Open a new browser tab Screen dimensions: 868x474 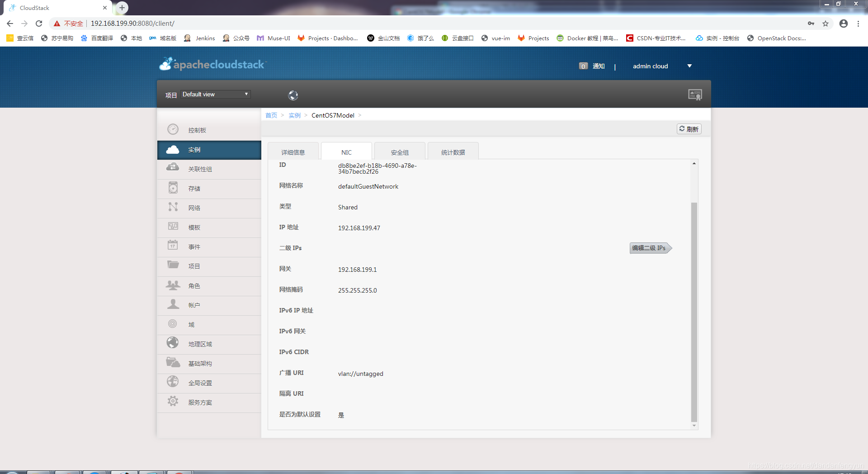point(122,8)
